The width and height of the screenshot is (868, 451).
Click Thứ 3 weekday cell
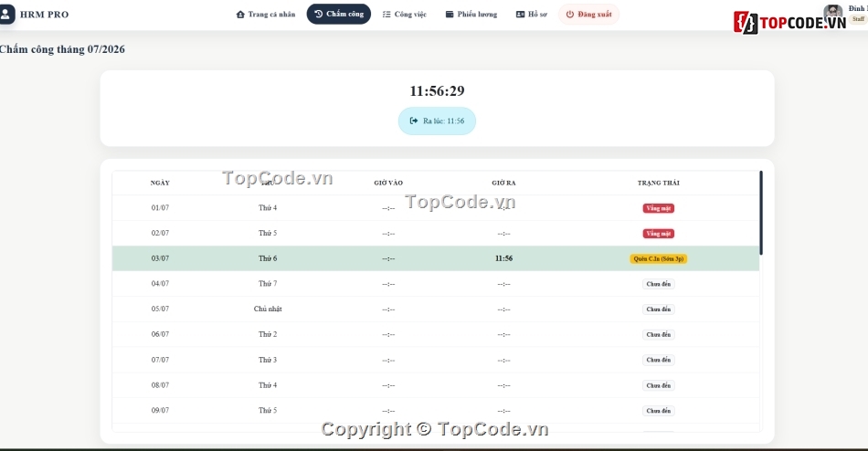point(268,360)
